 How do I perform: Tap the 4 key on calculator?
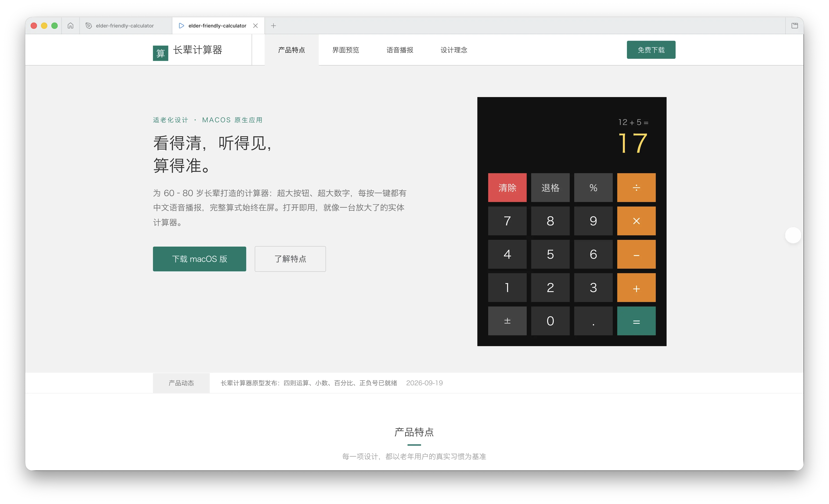pos(507,254)
